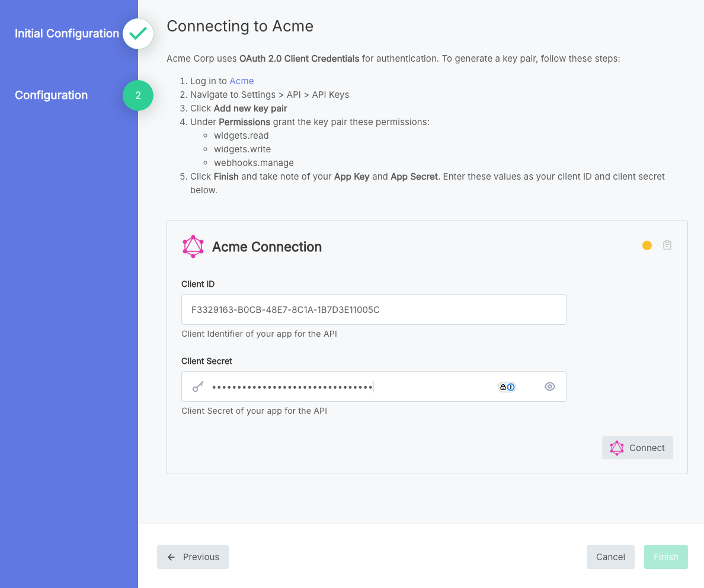The height and width of the screenshot is (588, 704).
Task: Click the Acme logo inside the Connect button
Action: pos(617,448)
